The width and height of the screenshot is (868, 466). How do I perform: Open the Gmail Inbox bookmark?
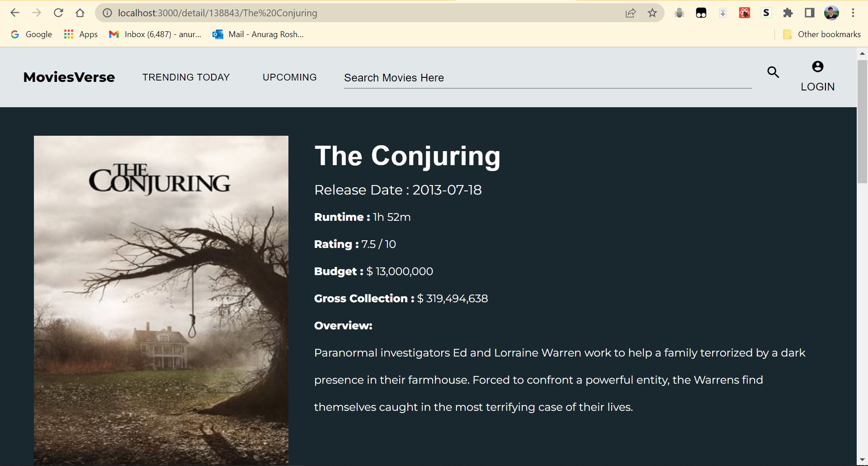pos(155,34)
